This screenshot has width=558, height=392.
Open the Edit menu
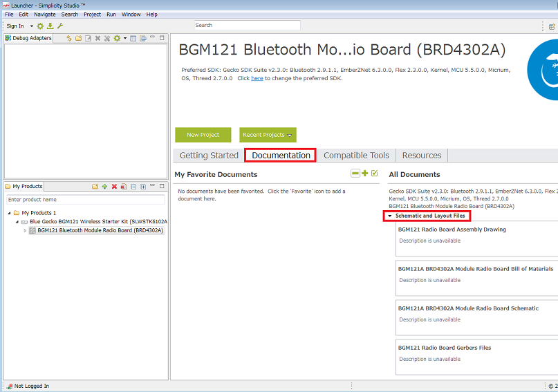24,15
